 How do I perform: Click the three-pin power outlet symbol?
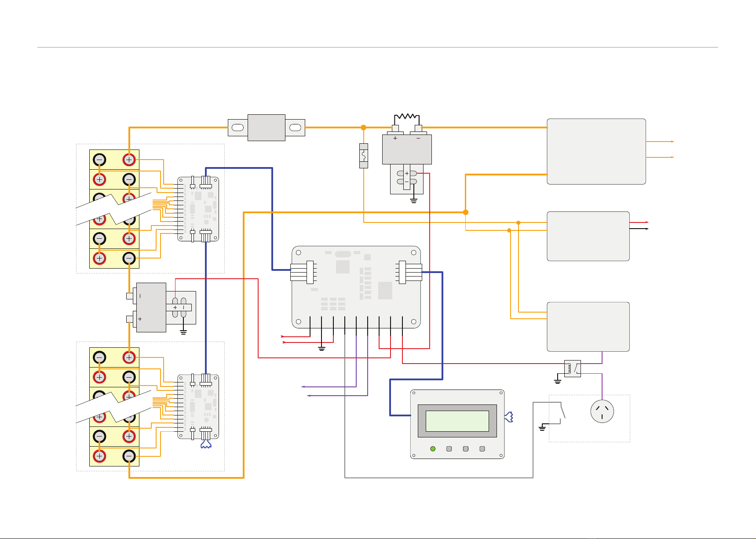coord(602,412)
